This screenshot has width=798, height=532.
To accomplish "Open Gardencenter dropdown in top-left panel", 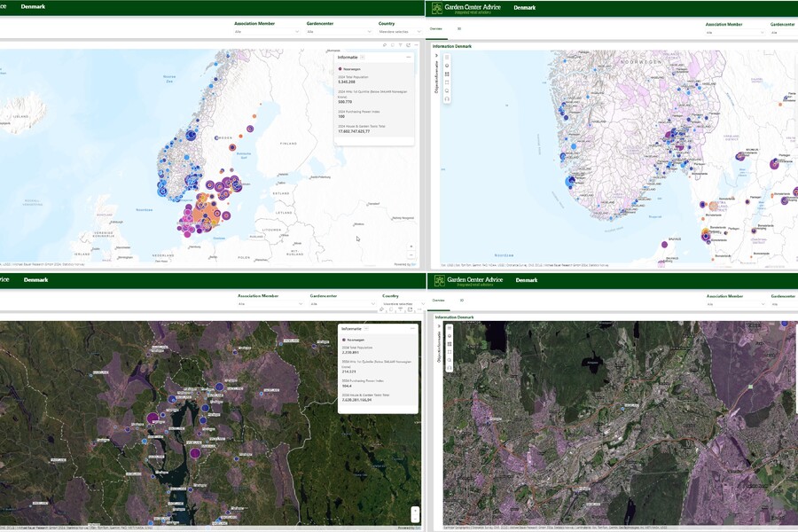I will coord(340,32).
